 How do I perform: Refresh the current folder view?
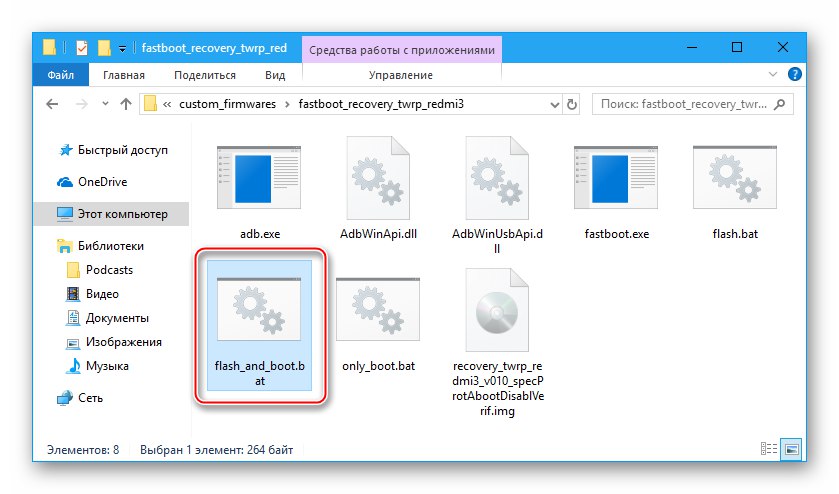(x=571, y=104)
